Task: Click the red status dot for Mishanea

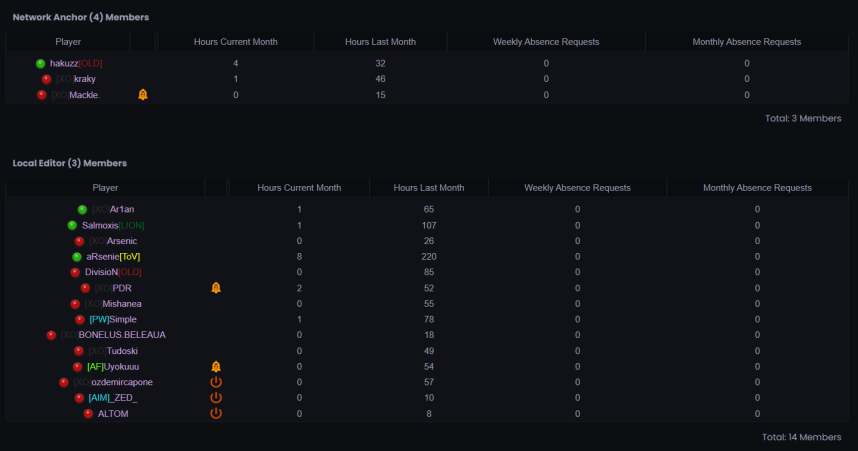Action: [75, 304]
